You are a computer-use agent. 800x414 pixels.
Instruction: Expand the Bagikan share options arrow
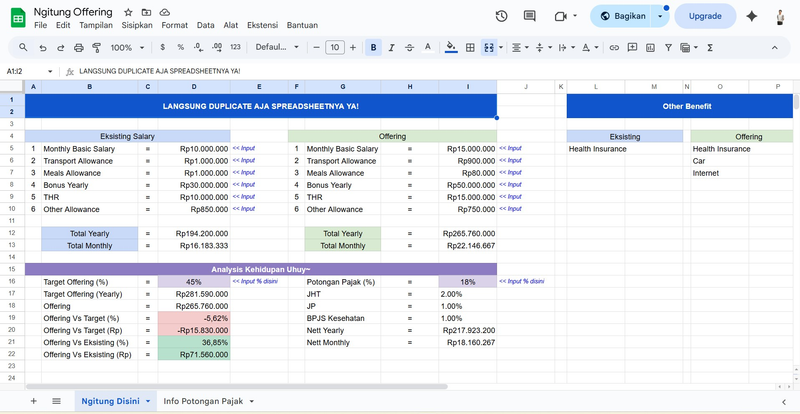tap(661, 16)
